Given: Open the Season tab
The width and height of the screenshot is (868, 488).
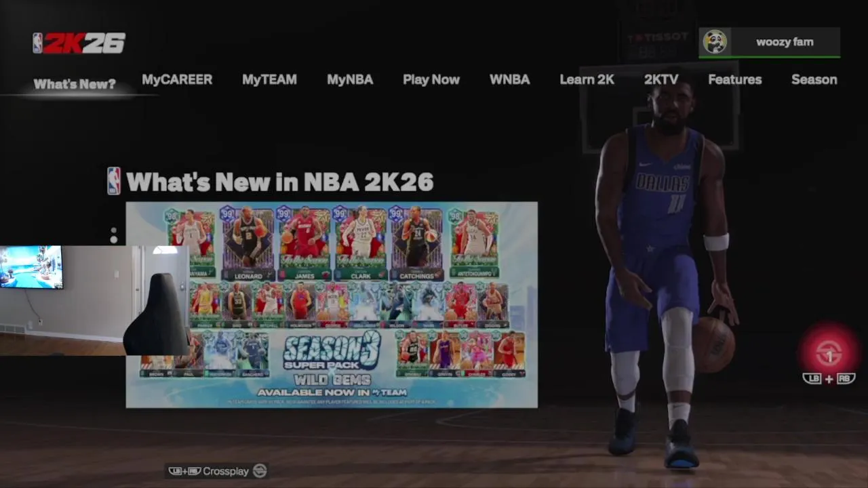Looking at the screenshot, I should [814, 79].
